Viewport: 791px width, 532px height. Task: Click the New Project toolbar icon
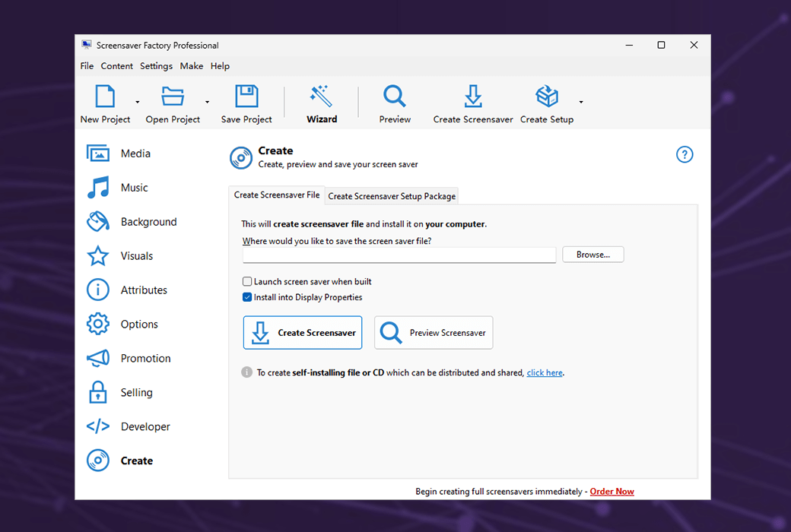pos(105,97)
